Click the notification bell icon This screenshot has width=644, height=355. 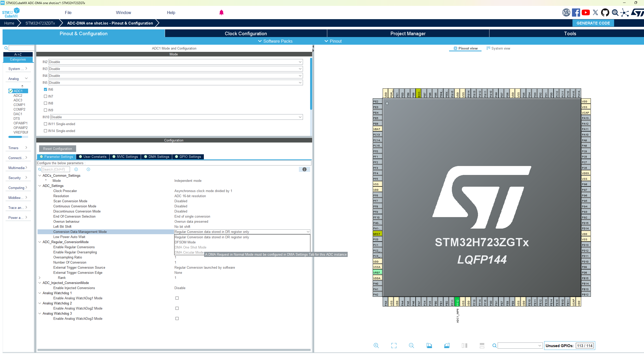(221, 12)
